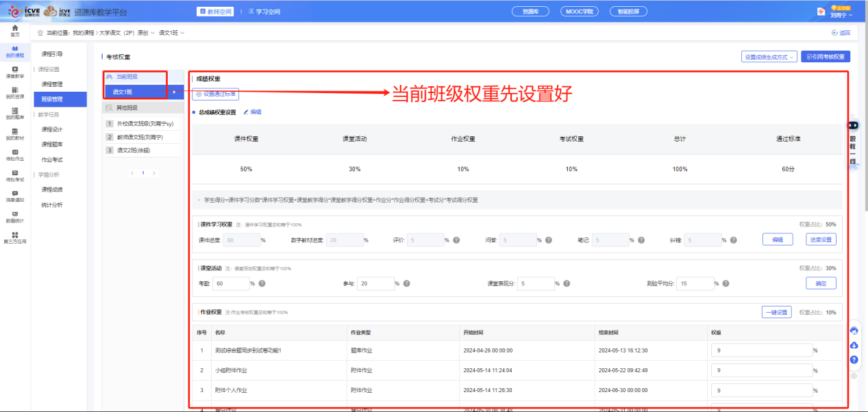Open 课堂教学 in the left icon bar
868x412 pixels.
point(14,72)
